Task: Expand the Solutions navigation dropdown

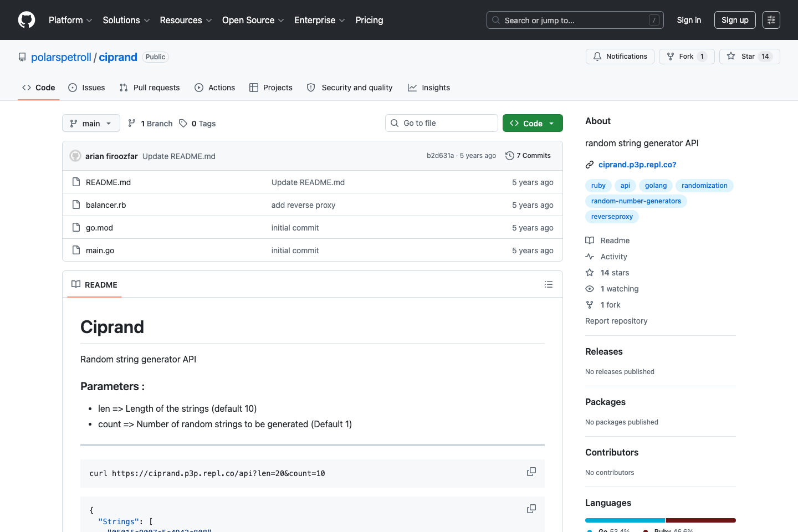Action: click(125, 20)
